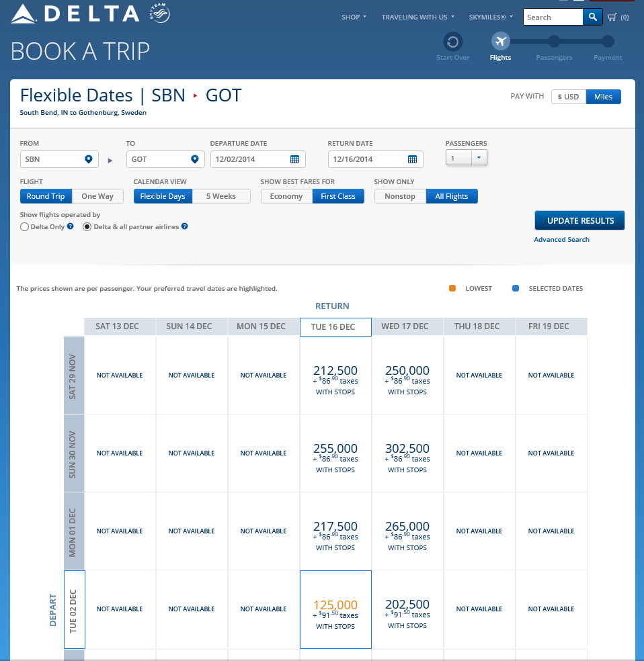Click the search magnifier icon
This screenshot has height=661, width=644.
592,17
